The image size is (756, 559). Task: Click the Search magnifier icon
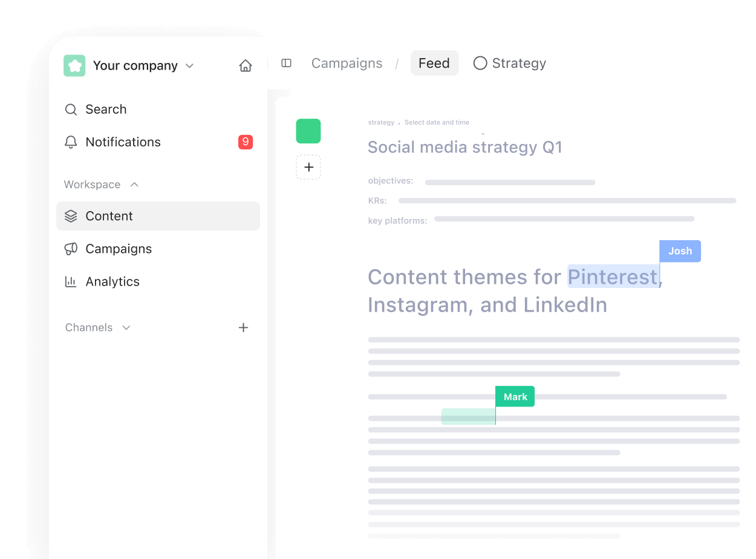(x=71, y=110)
